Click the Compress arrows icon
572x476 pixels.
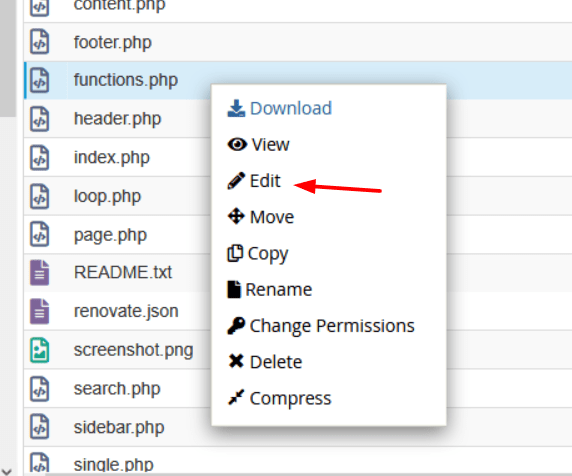[x=236, y=398]
